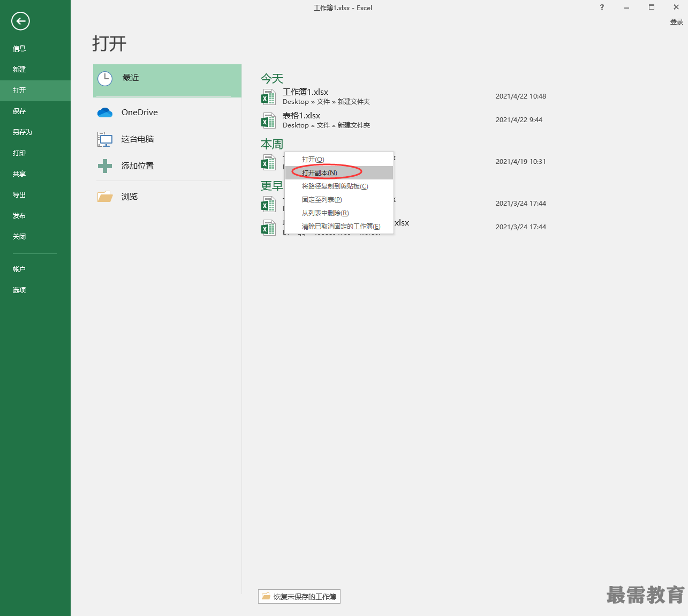The image size is (688, 616).
Task: Click the 浏览 location label
Action: [x=130, y=197]
